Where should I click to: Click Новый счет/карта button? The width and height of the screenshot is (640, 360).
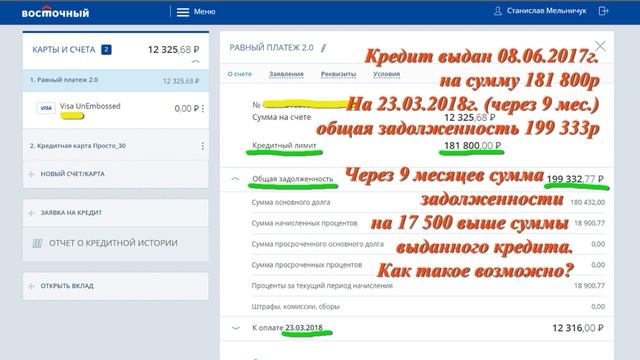tap(116, 174)
